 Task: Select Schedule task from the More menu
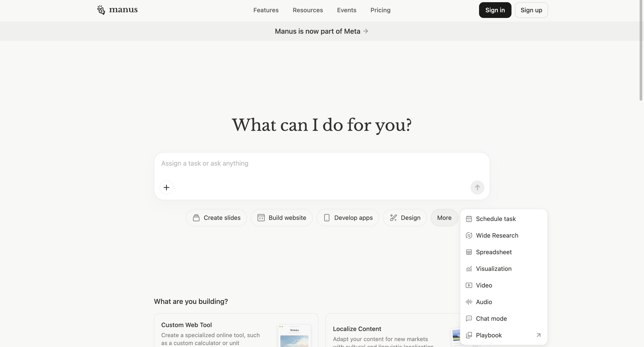(504, 219)
